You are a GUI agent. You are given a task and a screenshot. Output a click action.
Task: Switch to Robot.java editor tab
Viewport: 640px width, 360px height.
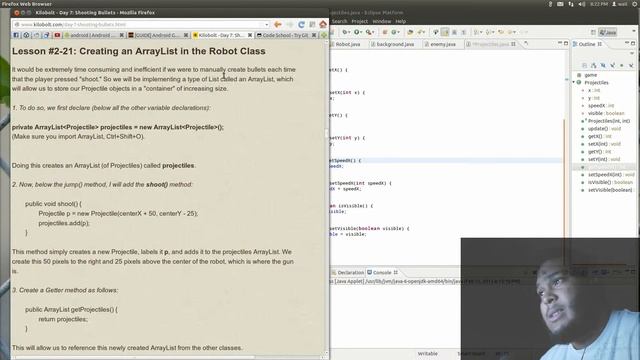pos(347,44)
